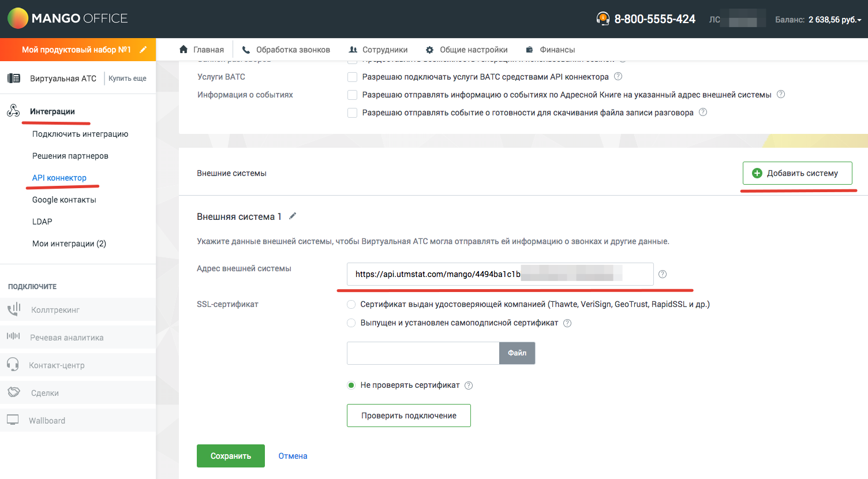Click the Контакт-центр headset icon
The width and height of the screenshot is (868, 479).
tap(13, 364)
